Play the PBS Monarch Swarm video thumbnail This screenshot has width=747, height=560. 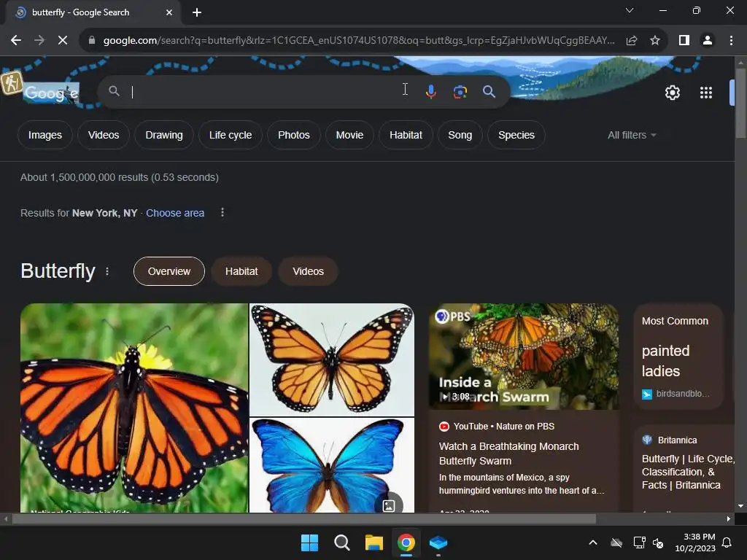coord(524,357)
